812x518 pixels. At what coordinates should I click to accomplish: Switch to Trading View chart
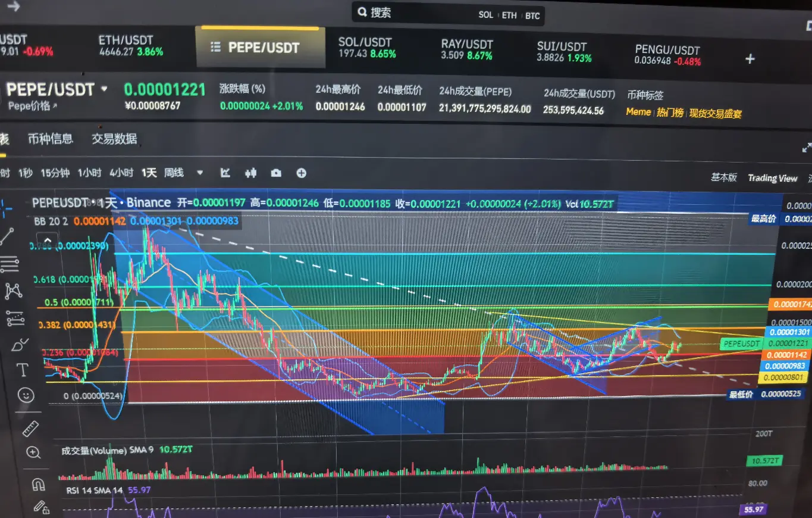772,178
